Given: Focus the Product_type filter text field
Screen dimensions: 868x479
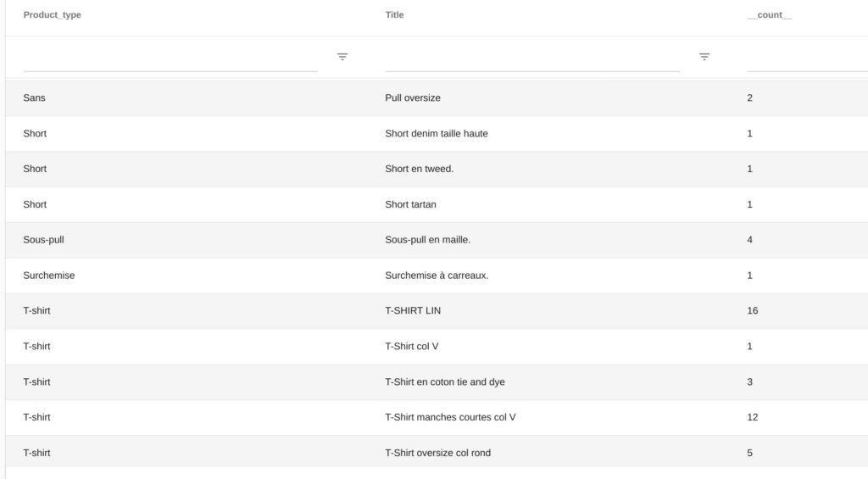Looking at the screenshot, I should click(170, 58).
